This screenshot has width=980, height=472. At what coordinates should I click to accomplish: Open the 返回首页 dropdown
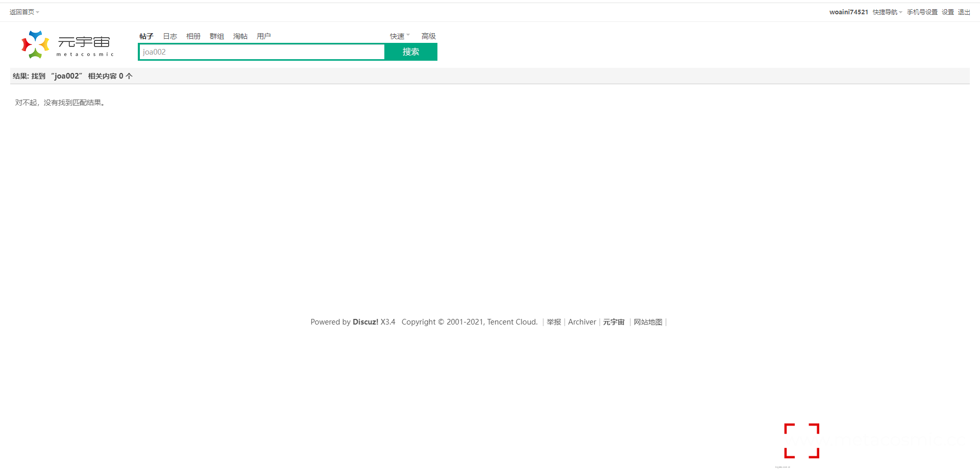coord(24,12)
